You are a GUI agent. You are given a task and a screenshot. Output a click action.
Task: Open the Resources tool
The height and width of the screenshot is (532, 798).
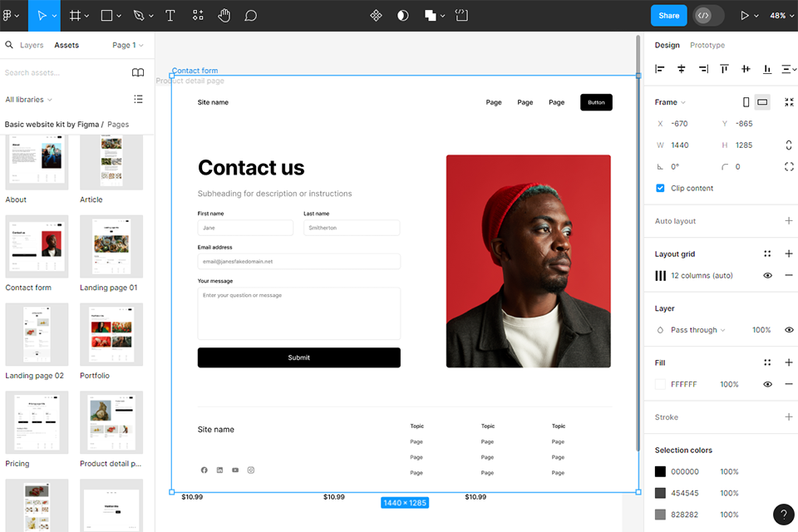(198, 16)
